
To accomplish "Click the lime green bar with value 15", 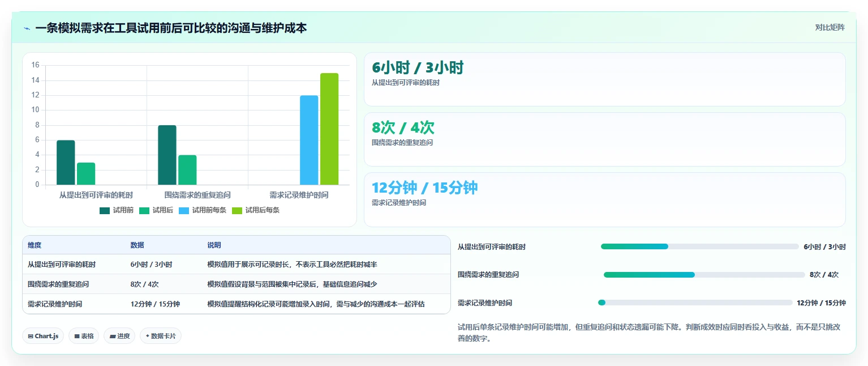I will pyautogui.click(x=329, y=129).
